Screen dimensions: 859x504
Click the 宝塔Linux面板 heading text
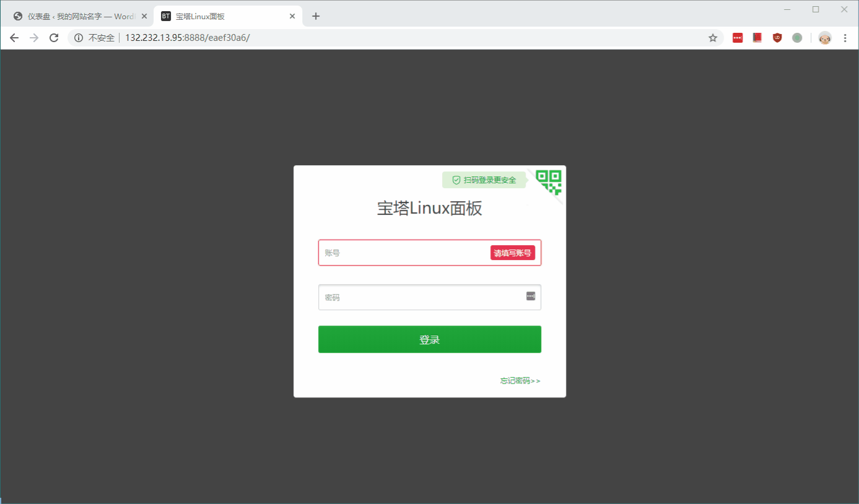pyautogui.click(x=430, y=209)
